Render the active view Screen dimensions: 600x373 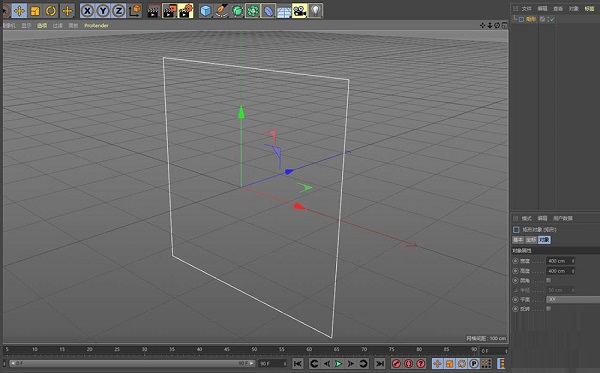154,11
